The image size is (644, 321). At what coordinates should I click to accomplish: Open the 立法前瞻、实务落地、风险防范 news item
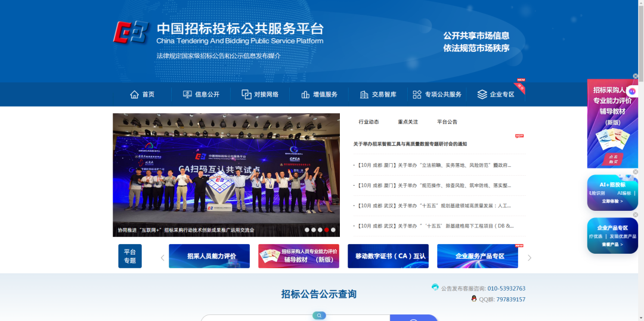click(434, 165)
